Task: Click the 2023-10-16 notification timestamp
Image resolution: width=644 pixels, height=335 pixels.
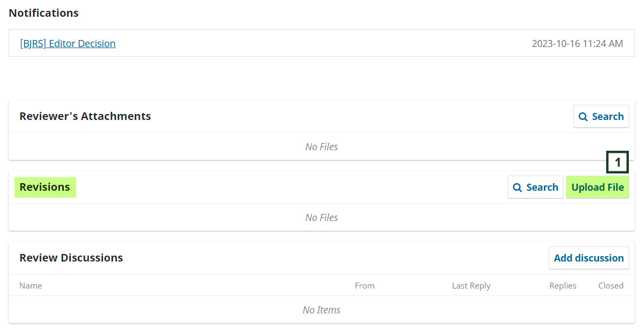Action: tap(577, 44)
